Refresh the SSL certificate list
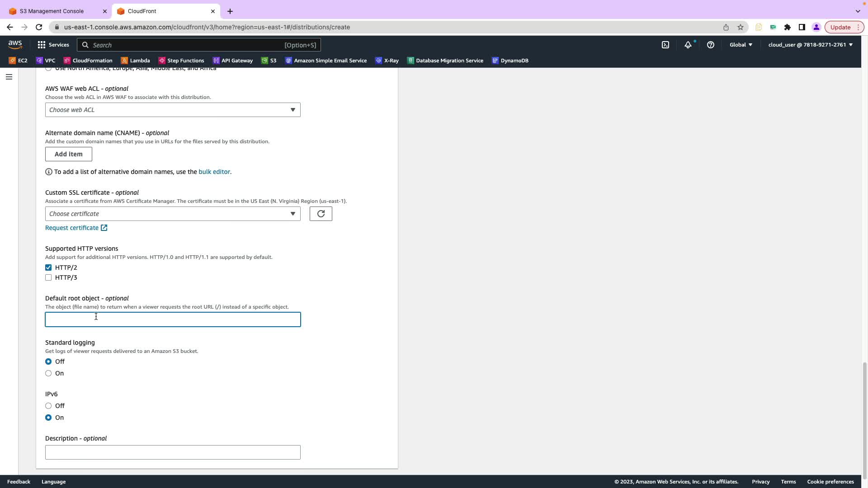Viewport: 868px width, 488px height. coord(321,214)
